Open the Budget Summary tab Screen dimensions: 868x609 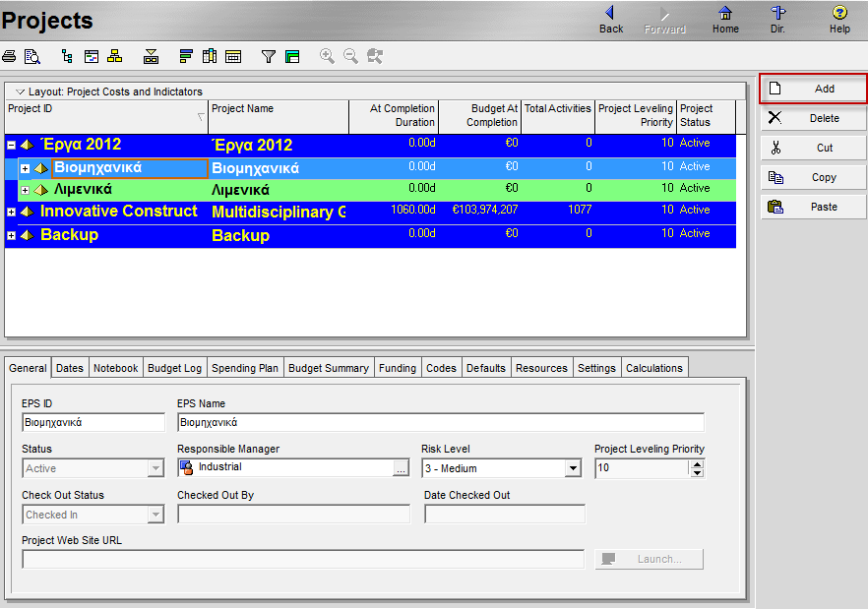click(x=329, y=368)
